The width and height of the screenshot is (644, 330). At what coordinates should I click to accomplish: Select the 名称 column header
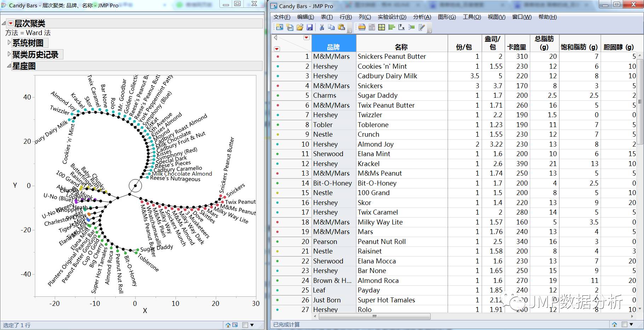pyautogui.click(x=402, y=43)
